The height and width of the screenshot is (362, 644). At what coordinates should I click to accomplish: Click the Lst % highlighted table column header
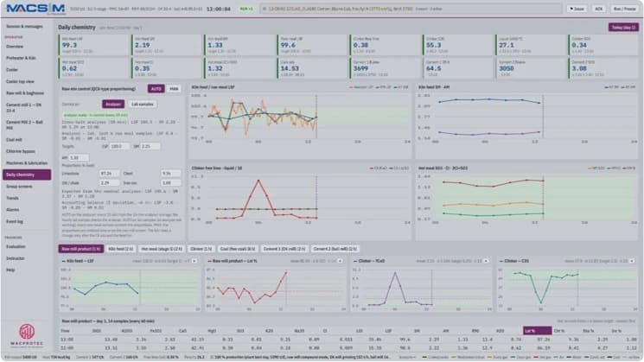click(x=537, y=331)
